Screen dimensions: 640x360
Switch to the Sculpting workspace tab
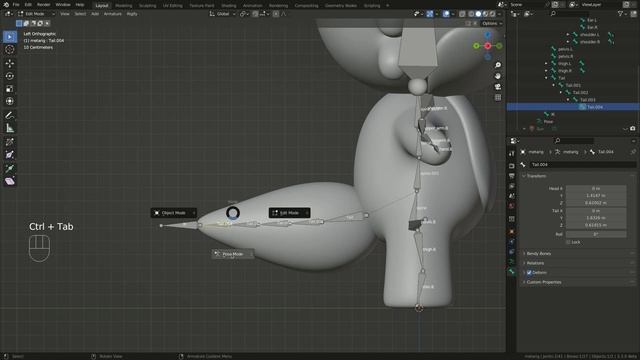[147, 6]
